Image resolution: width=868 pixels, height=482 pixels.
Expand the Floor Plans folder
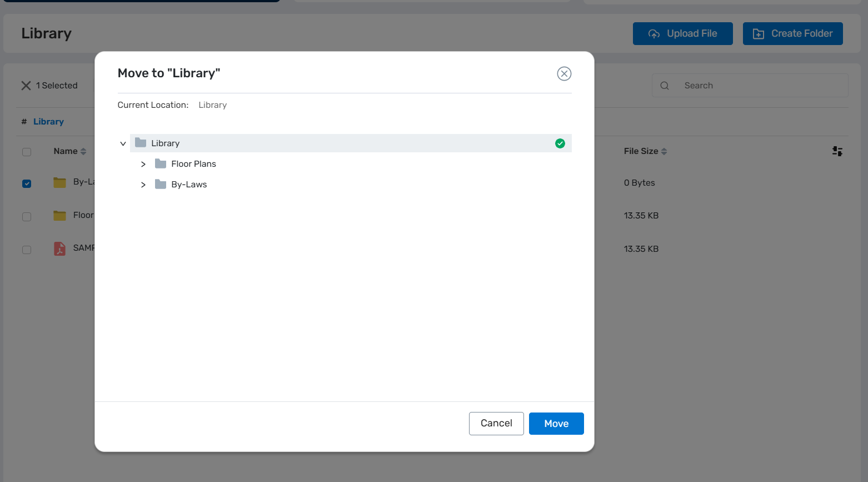143,164
